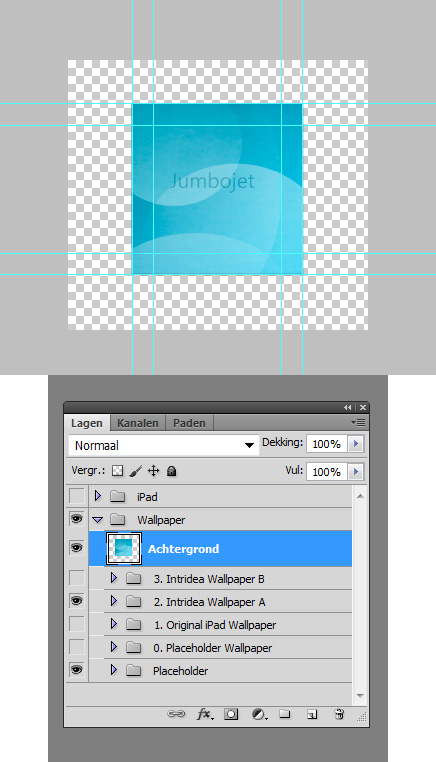Image resolution: width=436 pixels, height=762 pixels.
Task: Select the 'Placeholder' group name
Action: pos(180,671)
